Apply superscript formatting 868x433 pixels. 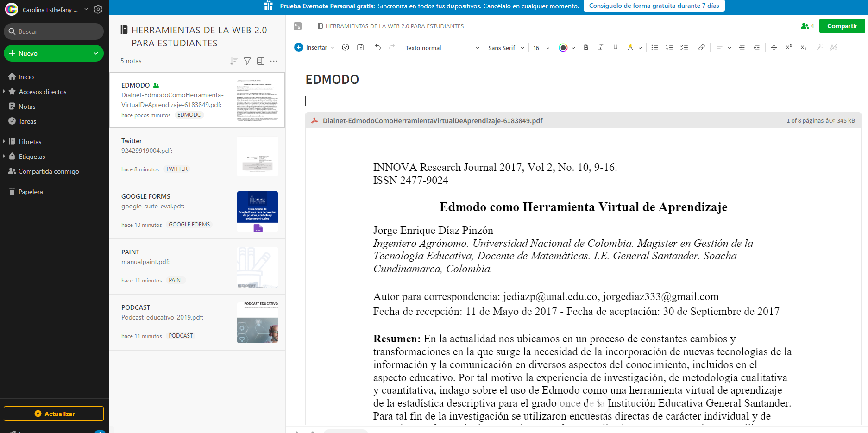tap(789, 47)
